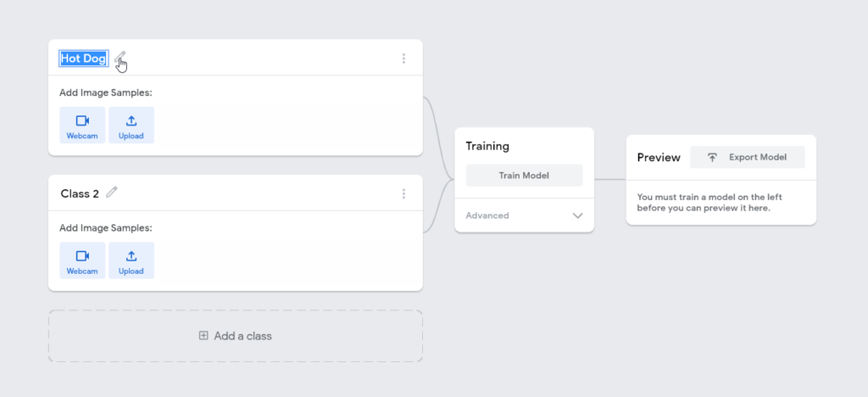This screenshot has height=397, width=868.
Task: Click the upload arrow icon on Export Model
Action: (712, 157)
